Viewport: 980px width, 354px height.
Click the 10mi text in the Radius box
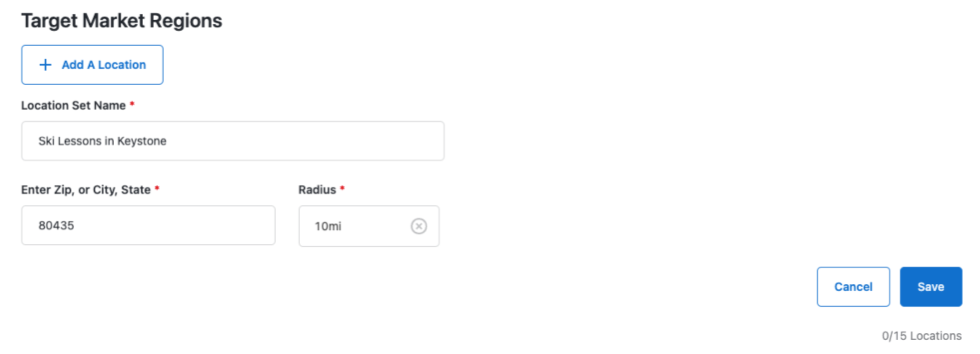click(x=328, y=226)
